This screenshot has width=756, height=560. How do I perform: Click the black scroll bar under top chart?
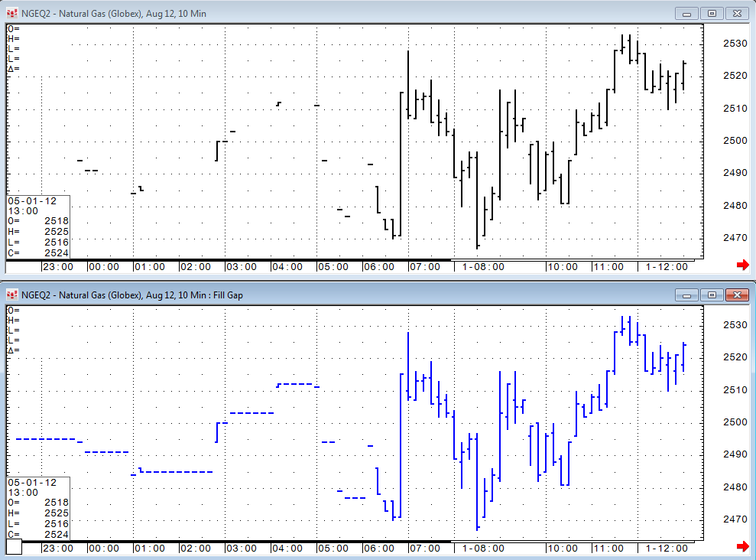click(x=229, y=260)
